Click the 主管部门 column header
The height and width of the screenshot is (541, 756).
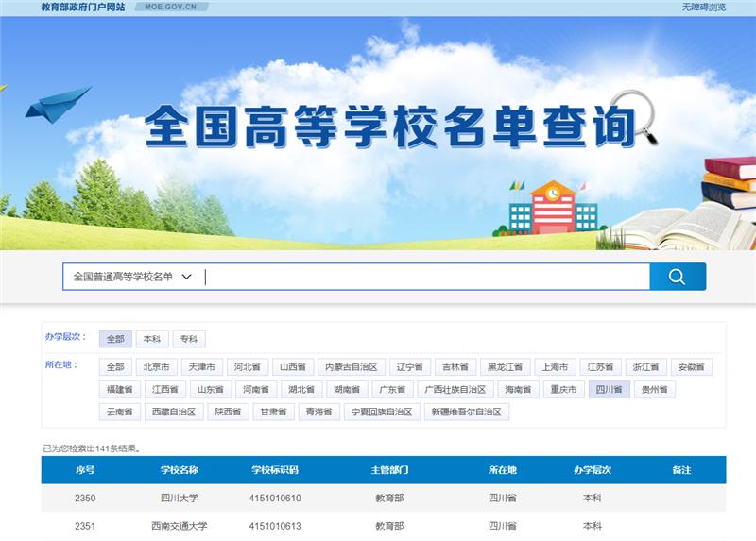[389, 470]
